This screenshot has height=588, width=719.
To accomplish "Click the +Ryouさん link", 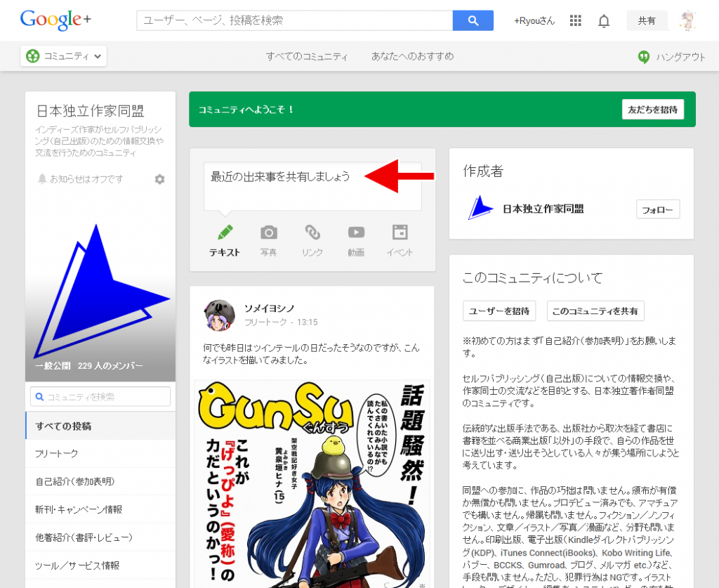I will [x=534, y=20].
